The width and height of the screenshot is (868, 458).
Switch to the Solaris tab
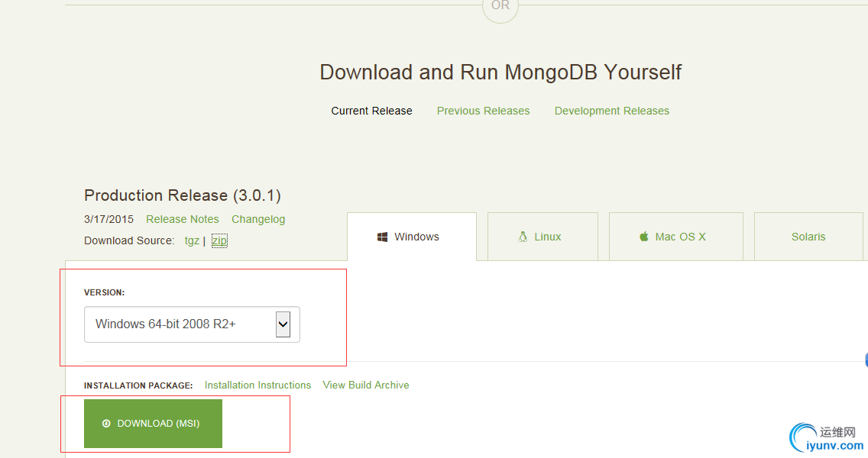(808, 236)
